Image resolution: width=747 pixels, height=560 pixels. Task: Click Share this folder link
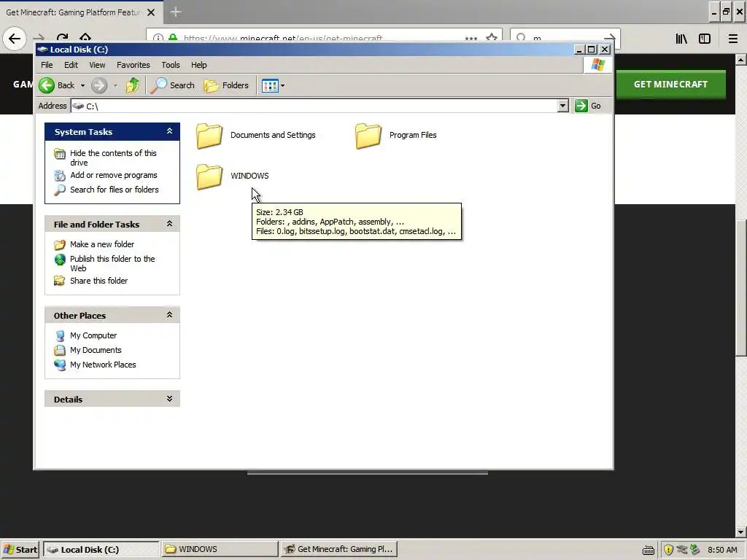click(x=98, y=281)
